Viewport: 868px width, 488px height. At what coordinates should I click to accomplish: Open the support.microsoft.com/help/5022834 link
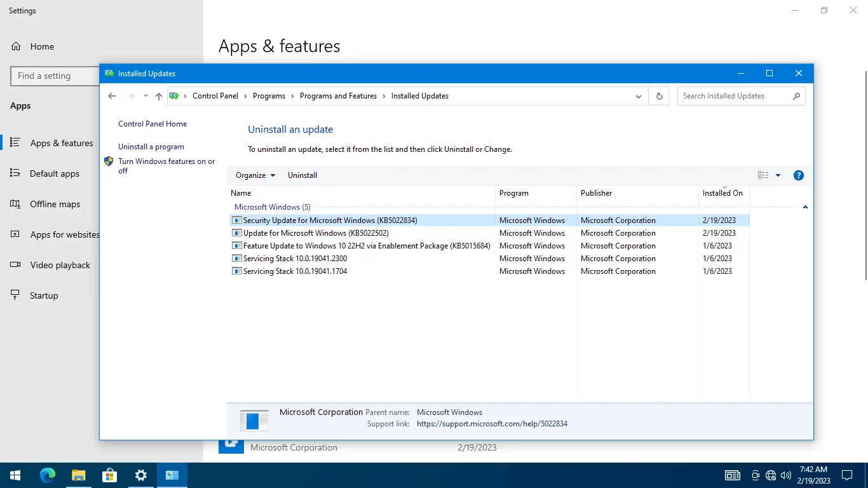(x=492, y=424)
